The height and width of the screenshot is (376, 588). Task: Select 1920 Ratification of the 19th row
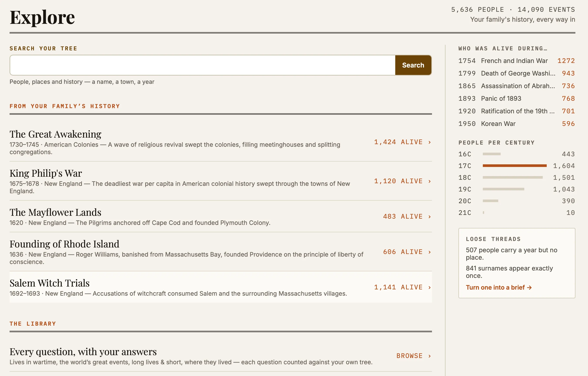(517, 111)
